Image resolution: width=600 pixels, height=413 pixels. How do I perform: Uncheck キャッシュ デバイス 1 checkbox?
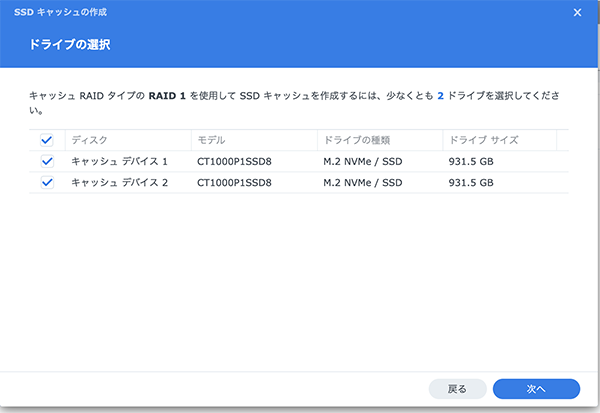pyautogui.click(x=46, y=162)
